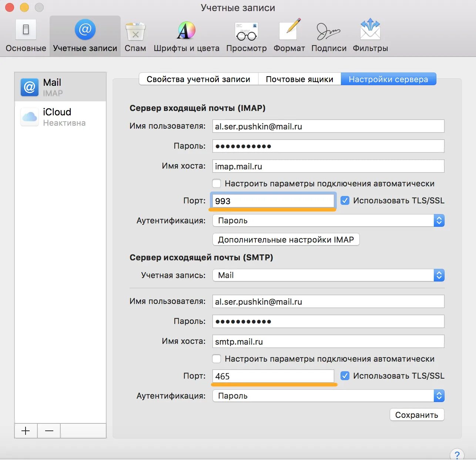Click SMTP Имя пользователя field
The height and width of the screenshot is (460, 476).
(328, 301)
